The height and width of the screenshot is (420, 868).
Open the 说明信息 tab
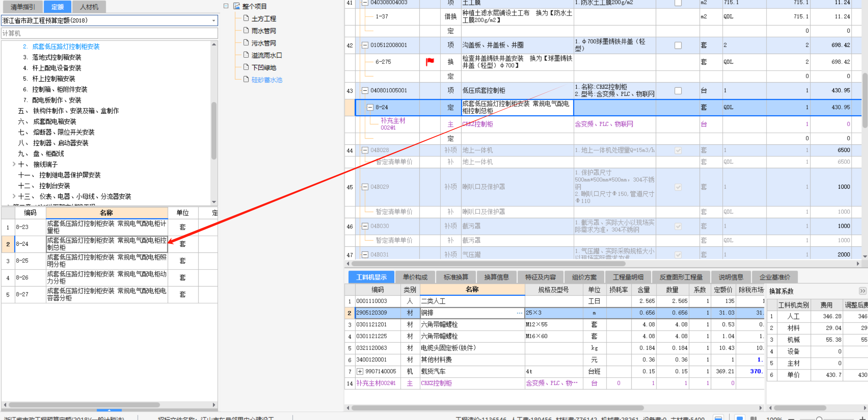pos(731,277)
